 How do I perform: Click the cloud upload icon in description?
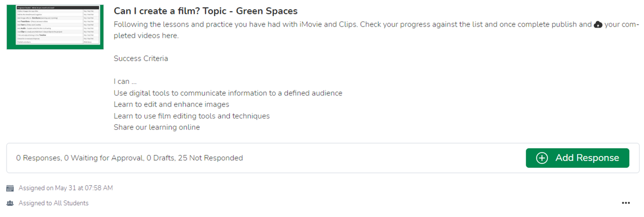pos(598,25)
